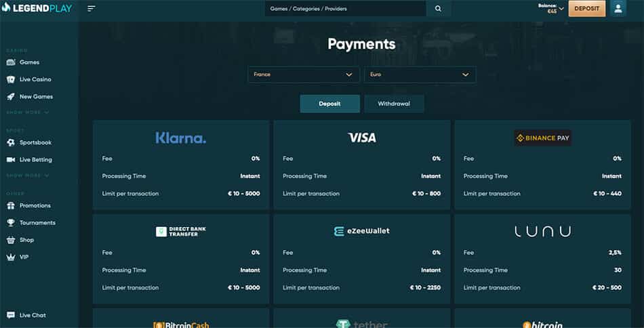Open Live Betting link in sidebar

click(36, 160)
